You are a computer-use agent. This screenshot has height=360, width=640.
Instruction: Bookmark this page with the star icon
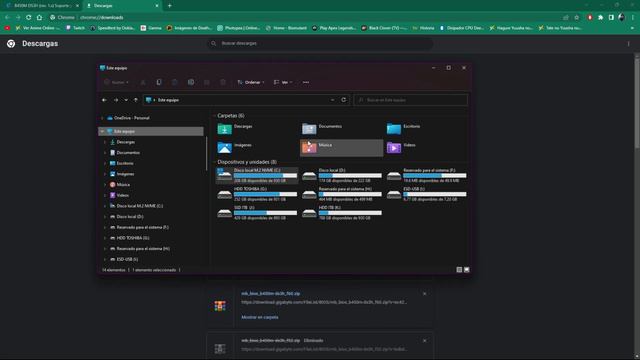click(577, 18)
